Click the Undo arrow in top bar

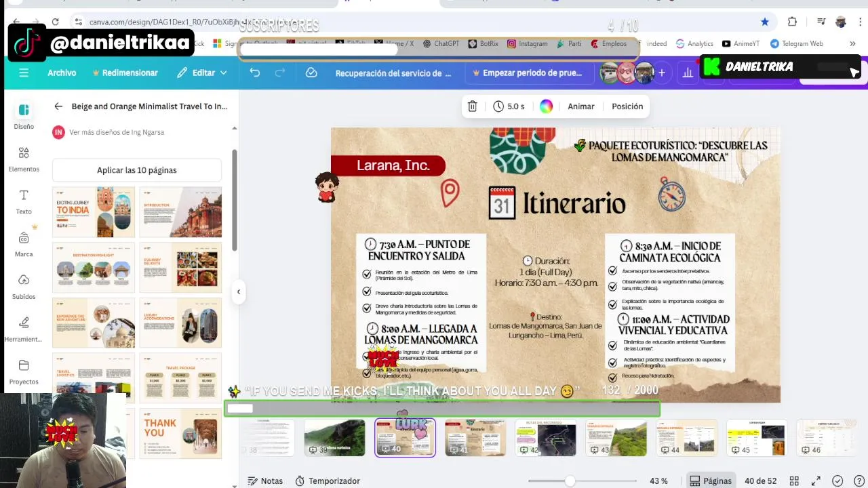(x=255, y=73)
